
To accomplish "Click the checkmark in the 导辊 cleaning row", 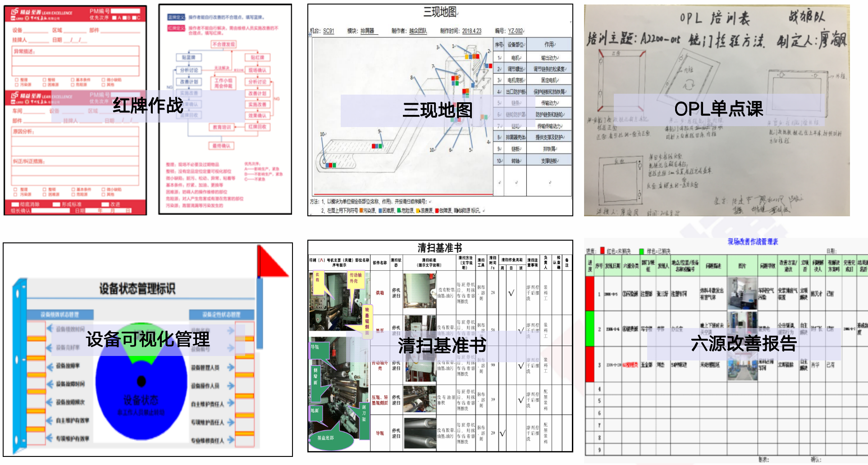I will [503, 433].
